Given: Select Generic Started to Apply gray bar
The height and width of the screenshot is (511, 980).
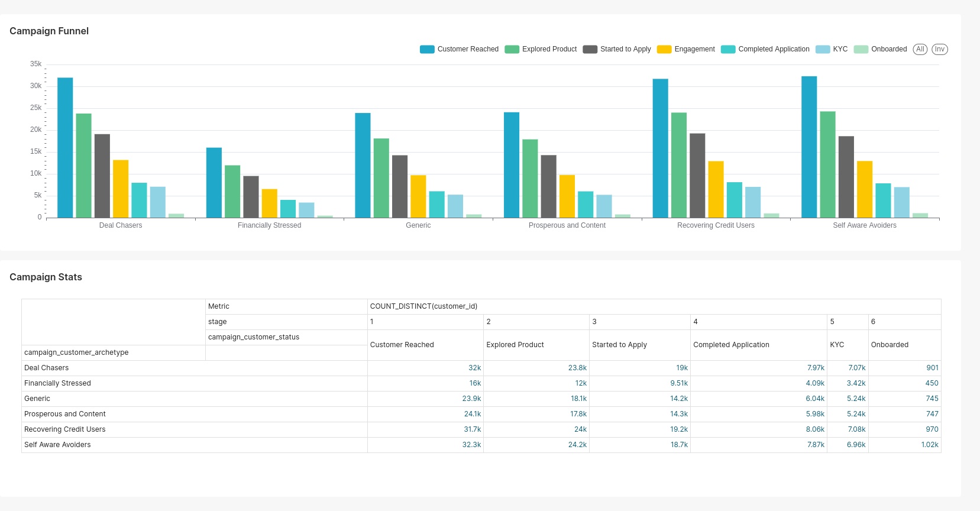Looking at the screenshot, I should [x=400, y=186].
